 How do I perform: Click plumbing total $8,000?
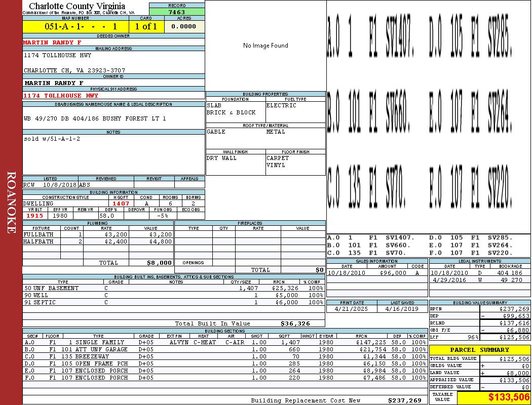[159, 263]
